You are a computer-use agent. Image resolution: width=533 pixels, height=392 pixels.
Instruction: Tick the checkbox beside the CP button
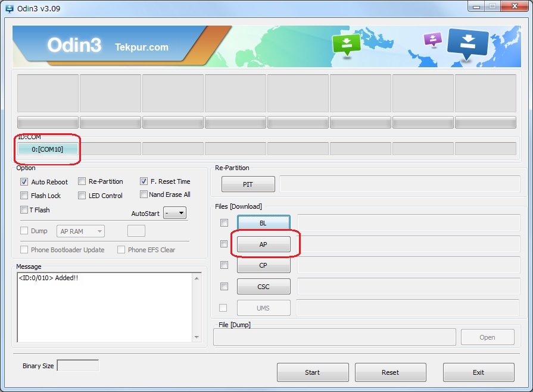click(x=224, y=265)
